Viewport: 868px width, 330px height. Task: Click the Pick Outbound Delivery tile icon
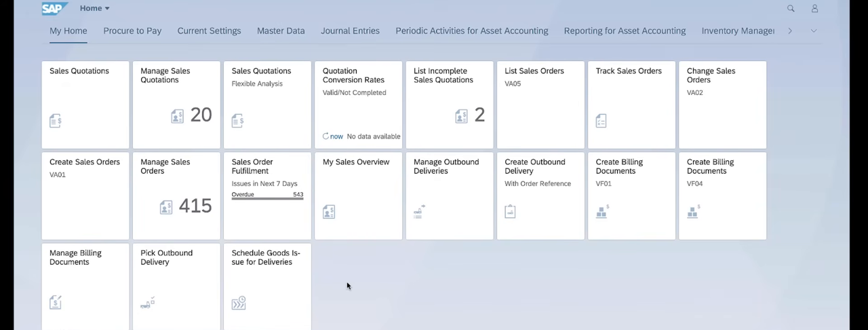click(x=148, y=302)
